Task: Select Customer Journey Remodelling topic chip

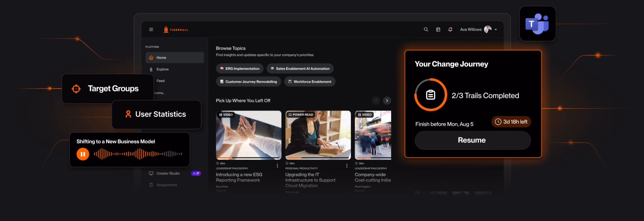Action: (x=248, y=82)
